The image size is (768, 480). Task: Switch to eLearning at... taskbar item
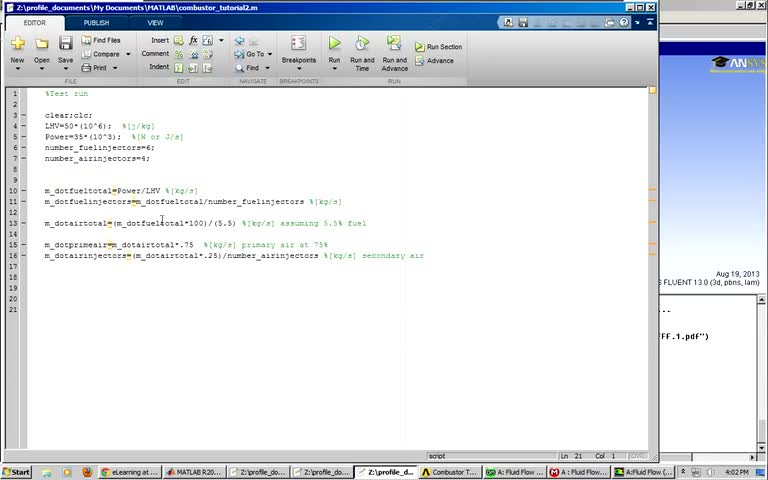tap(130, 472)
